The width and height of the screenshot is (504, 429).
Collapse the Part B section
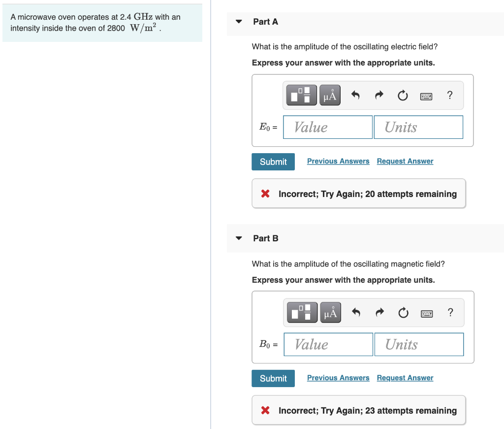[x=239, y=238]
